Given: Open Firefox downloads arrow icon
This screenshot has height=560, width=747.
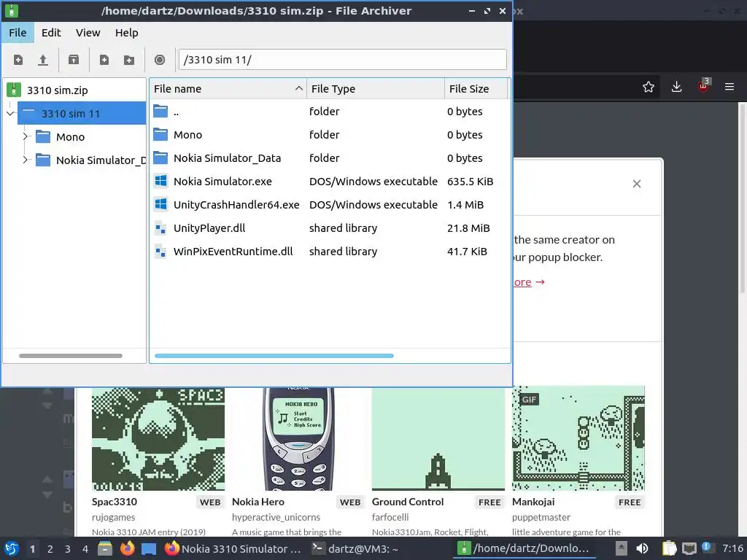Looking at the screenshot, I should pyautogui.click(x=676, y=87).
